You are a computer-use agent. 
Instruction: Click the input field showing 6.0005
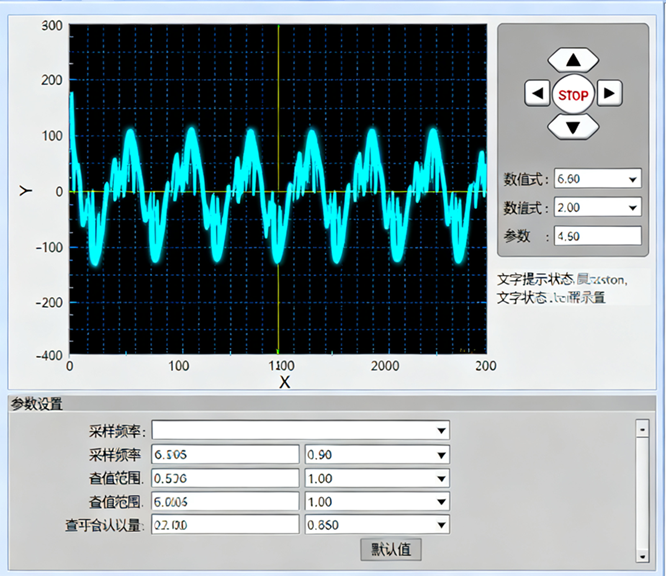coord(225,502)
